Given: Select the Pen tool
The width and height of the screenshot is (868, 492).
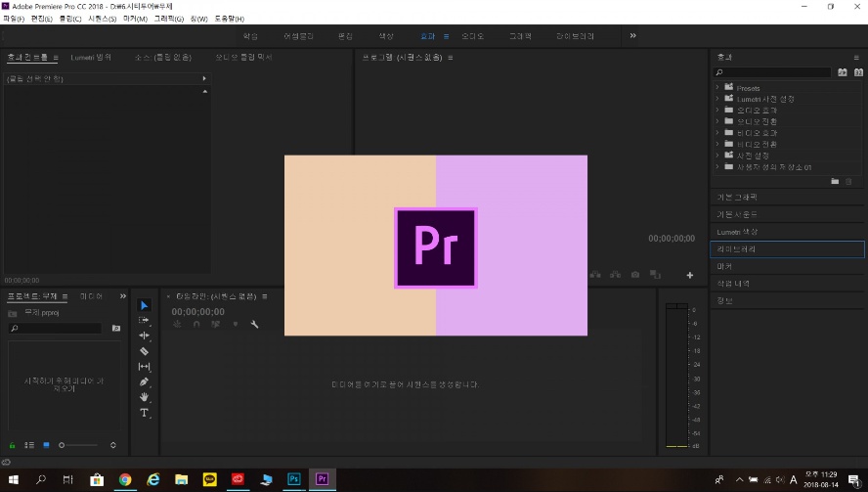Looking at the screenshot, I should (x=144, y=381).
